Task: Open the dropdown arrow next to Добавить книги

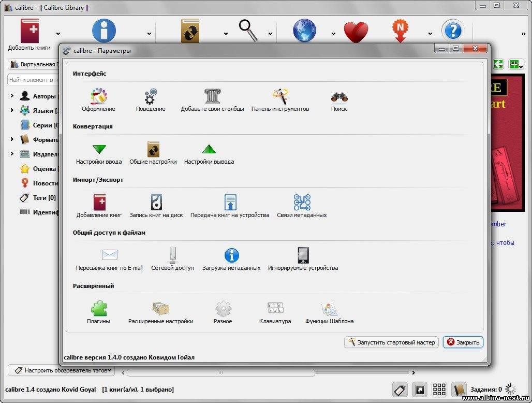Action: coord(58,34)
